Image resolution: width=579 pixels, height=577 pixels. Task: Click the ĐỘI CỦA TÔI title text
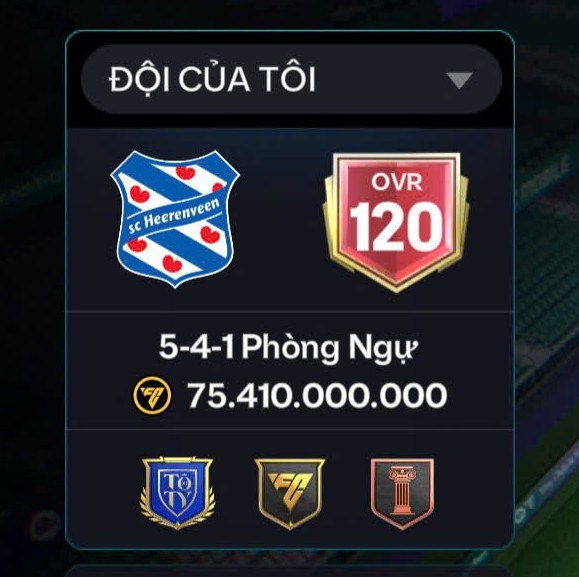tap(212, 79)
